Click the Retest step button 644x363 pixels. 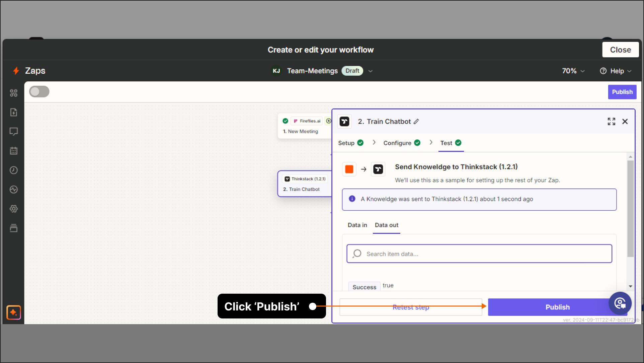pyautogui.click(x=411, y=307)
